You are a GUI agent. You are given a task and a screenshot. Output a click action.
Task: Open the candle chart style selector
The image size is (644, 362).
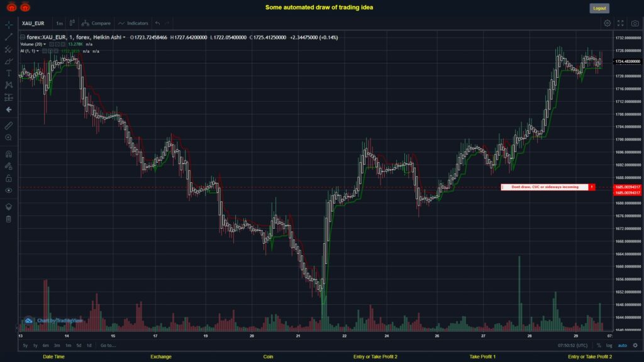72,23
